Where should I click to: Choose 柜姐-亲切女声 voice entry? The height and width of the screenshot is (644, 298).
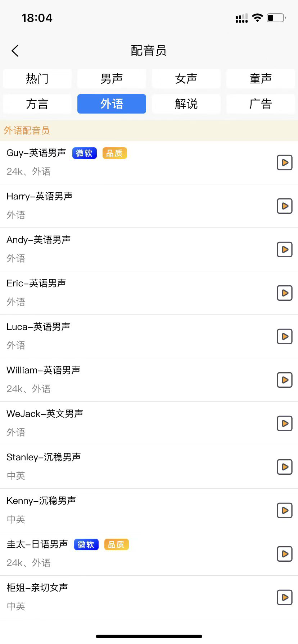pos(149,597)
